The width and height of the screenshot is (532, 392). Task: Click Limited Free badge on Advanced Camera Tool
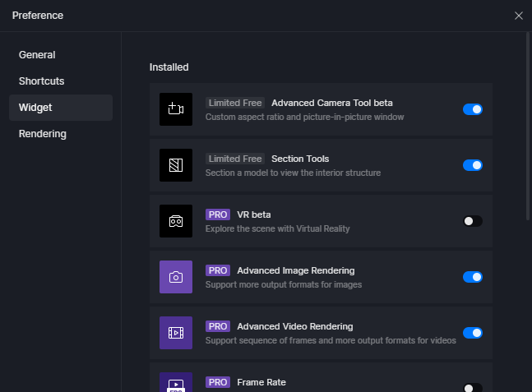click(235, 103)
